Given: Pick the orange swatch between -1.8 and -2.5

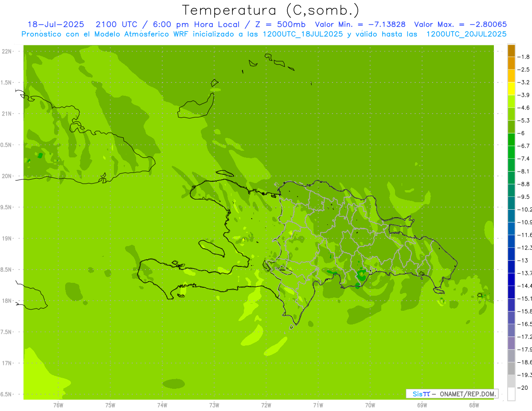Looking at the screenshot, I should (x=511, y=63).
